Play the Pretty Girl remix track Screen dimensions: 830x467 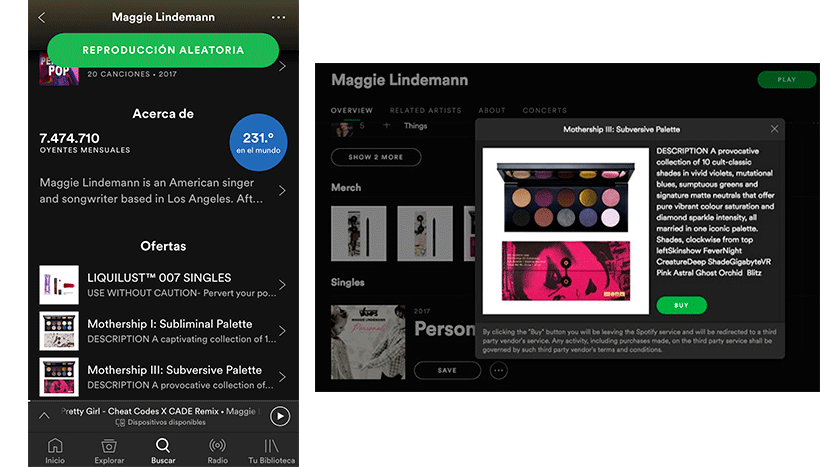pos(280,416)
